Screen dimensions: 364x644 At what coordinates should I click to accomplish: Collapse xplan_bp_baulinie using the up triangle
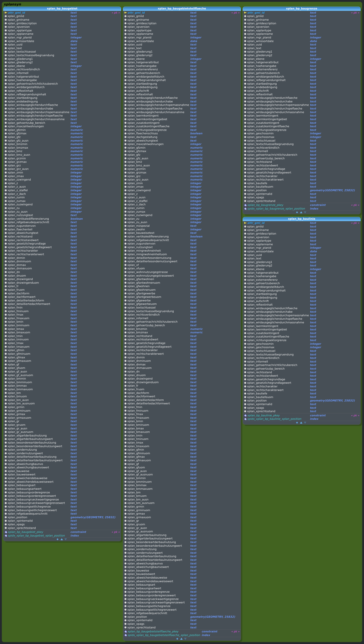(301, 423)
